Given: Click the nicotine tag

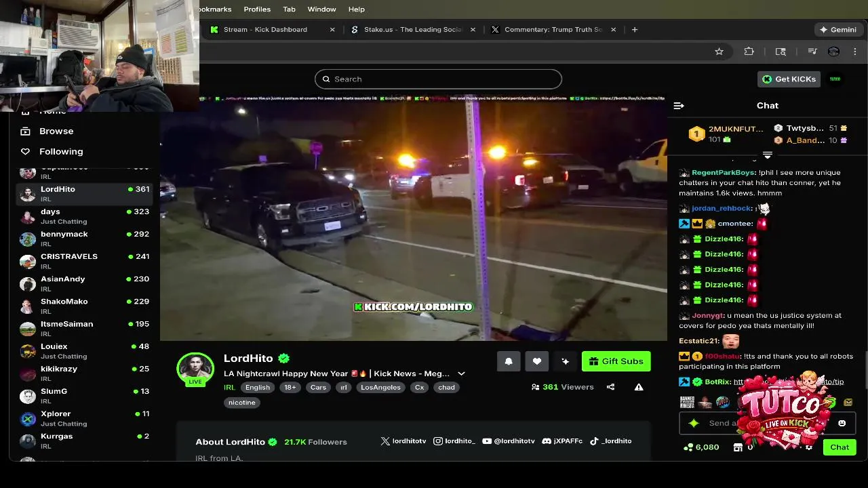Looking at the screenshot, I should click(242, 403).
